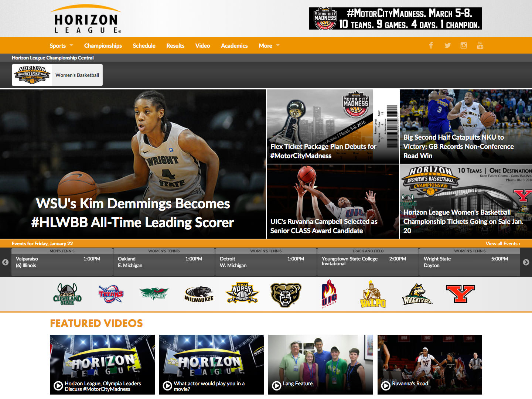The height and width of the screenshot is (399, 532).
Task: Click the View all Events link
Action: pyautogui.click(x=503, y=243)
